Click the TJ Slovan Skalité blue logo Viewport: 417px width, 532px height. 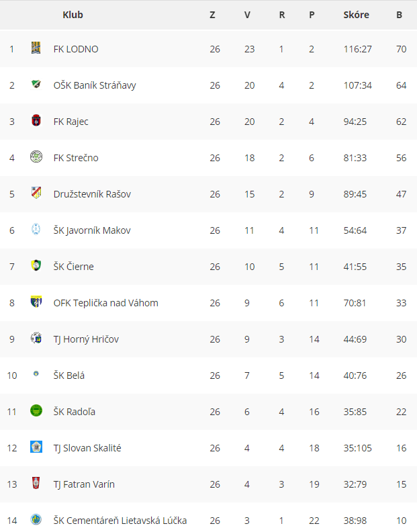tap(36, 447)
